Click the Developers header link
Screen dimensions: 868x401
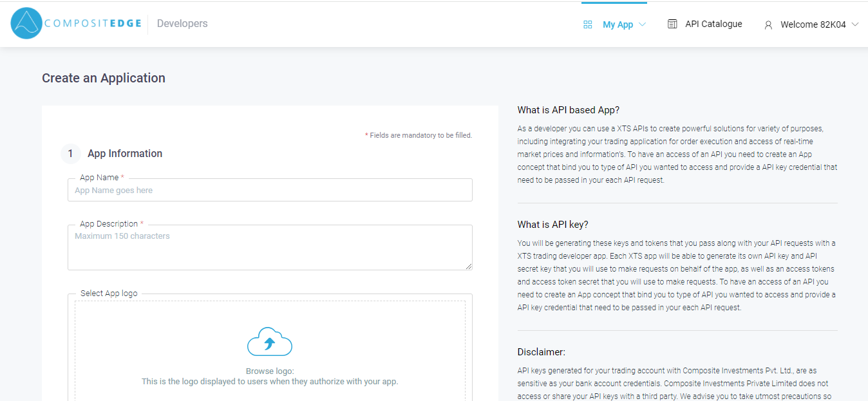[x=182, y=24]
